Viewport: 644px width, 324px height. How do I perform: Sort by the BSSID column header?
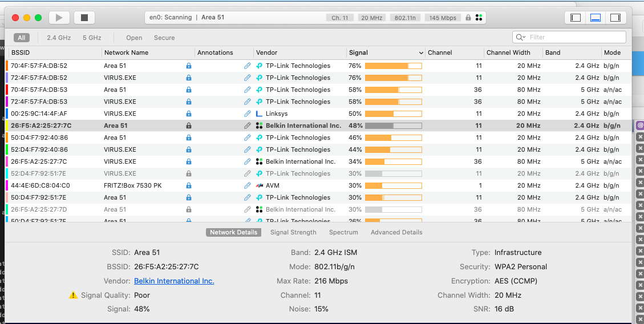55,52
